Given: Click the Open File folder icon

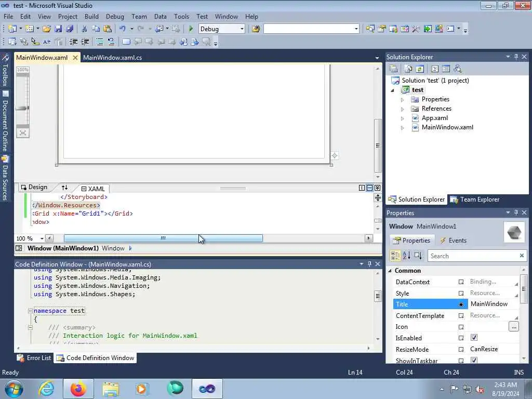Looking at the screenshot, I should pyautogui.click(x=47, y=29).
